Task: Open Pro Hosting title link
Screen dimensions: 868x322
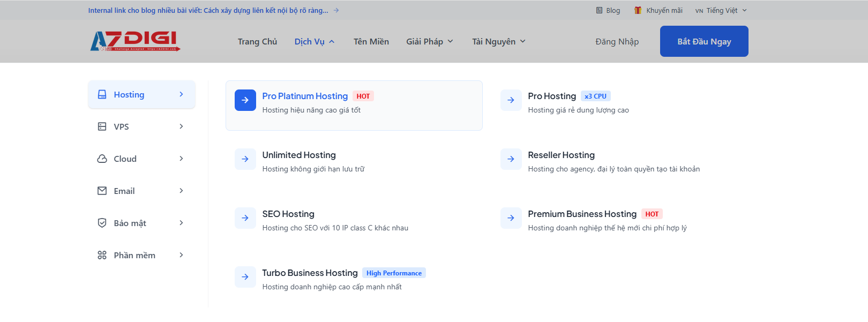Action: coord(552,96)
